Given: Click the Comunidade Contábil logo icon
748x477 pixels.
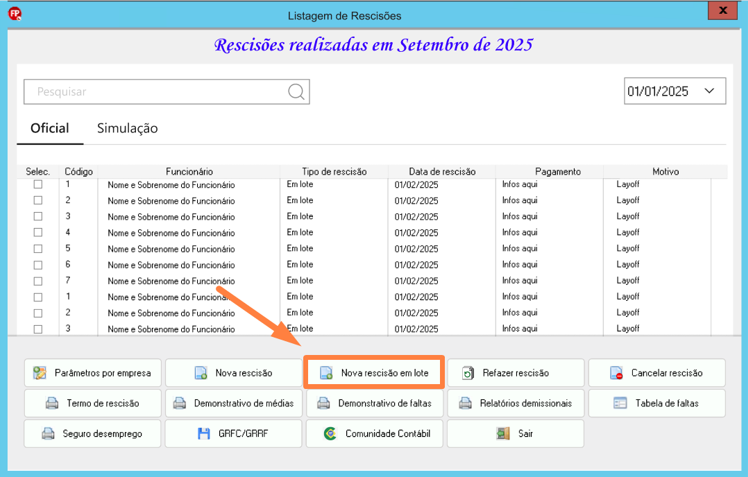Looking at the screenshot, I should tap(330, 434).
